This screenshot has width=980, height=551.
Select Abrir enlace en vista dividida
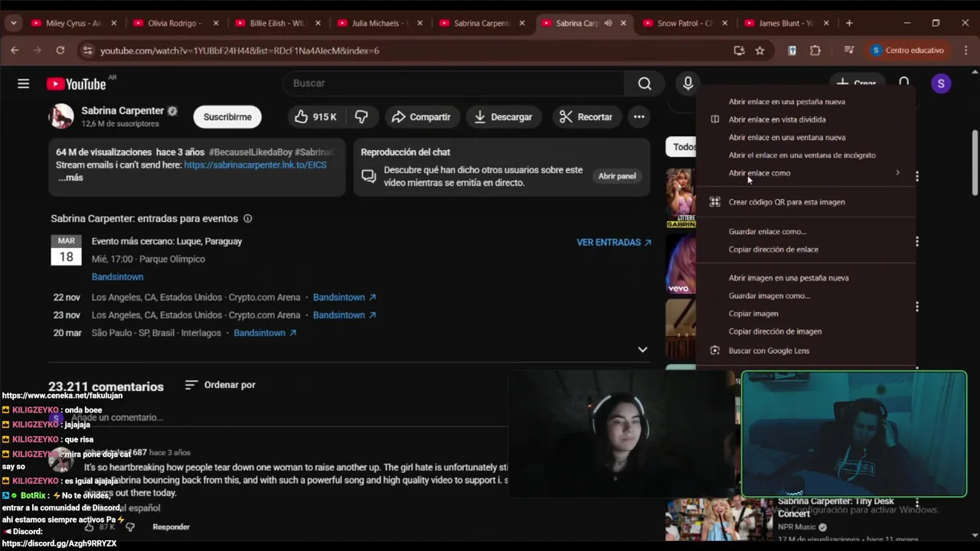pyautogui.click(x=805, y=119)
